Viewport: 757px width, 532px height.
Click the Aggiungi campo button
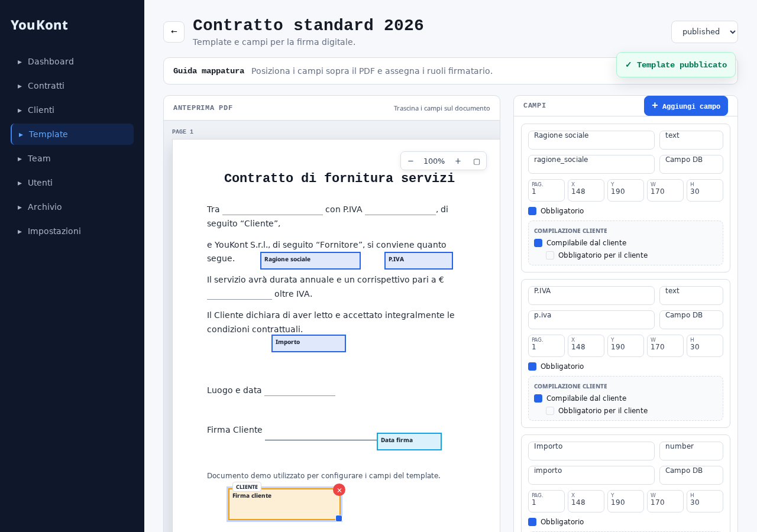click(x=686, y=106)
